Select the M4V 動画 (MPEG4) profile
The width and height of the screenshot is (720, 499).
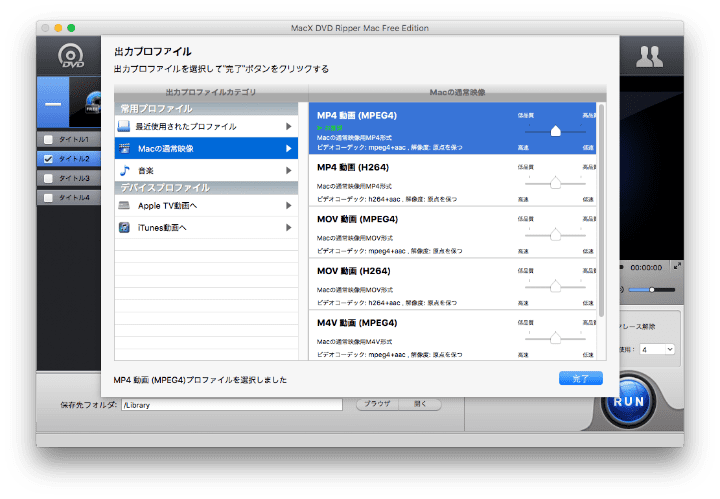pos(452,336)
